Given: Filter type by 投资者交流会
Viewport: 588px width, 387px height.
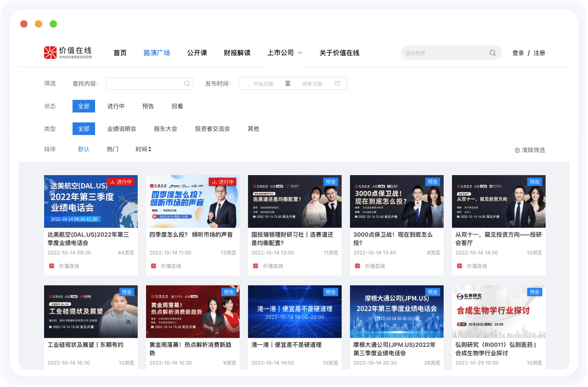Looking at the screenshot, I should 212,129.
